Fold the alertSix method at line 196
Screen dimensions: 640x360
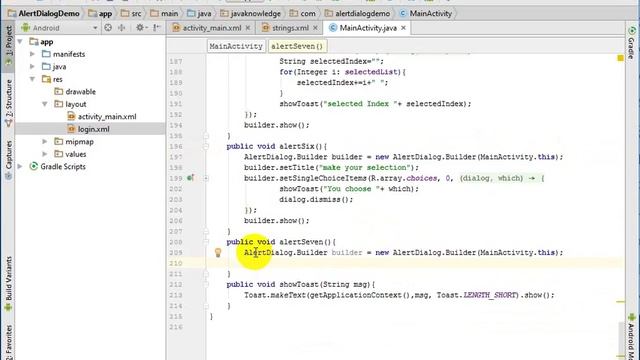point(206,146)
